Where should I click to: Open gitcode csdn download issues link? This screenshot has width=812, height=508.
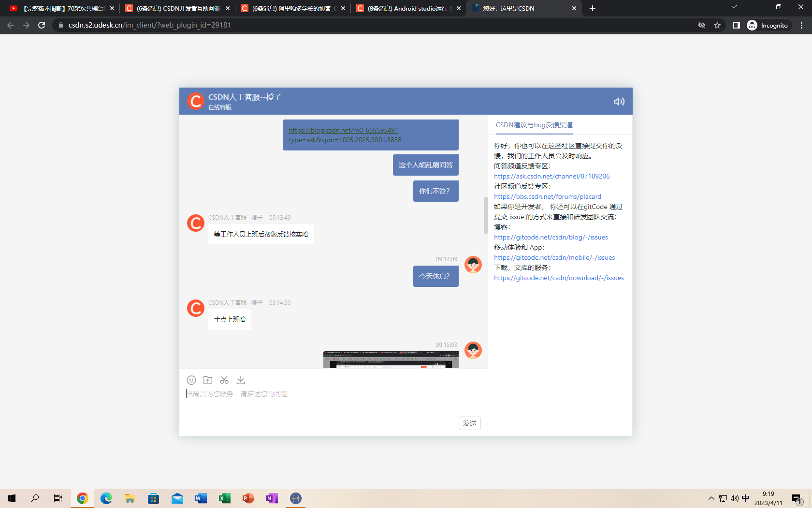click(x=559, y=278)
